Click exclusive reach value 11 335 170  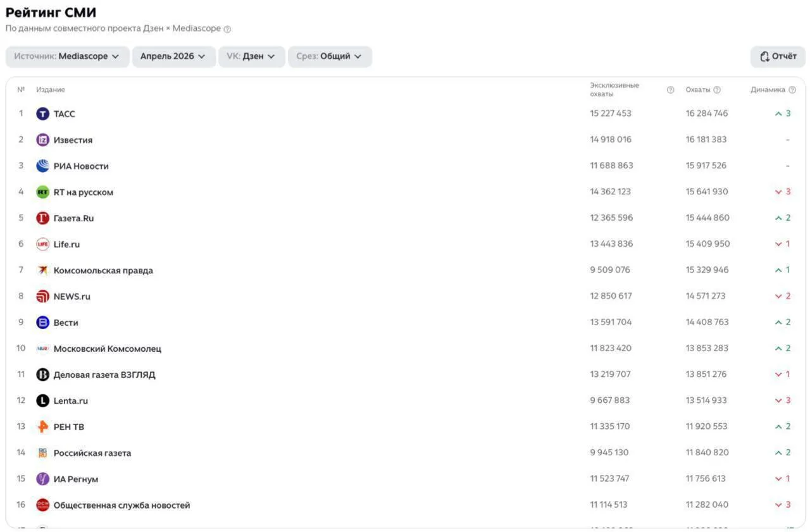tap(610, 426)
